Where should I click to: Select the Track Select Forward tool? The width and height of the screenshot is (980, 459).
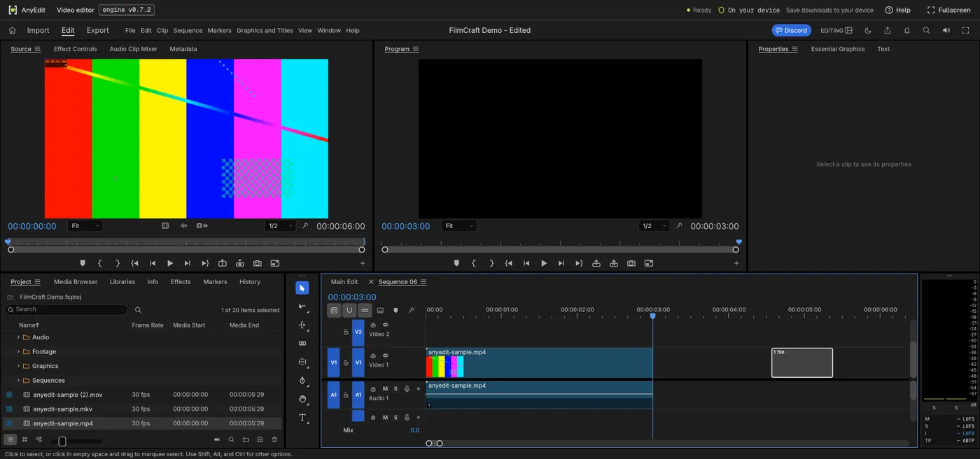[302, 306]
